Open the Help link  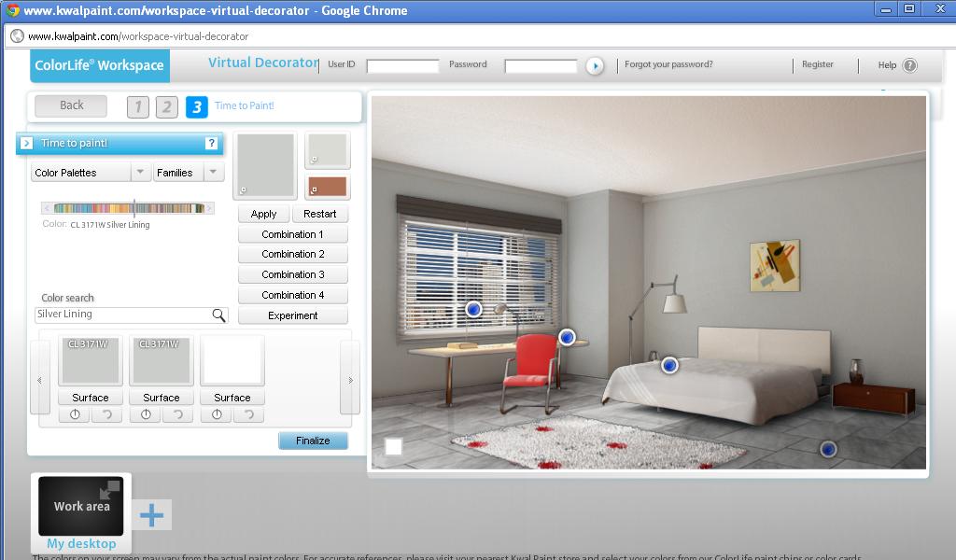coord(887,65)
